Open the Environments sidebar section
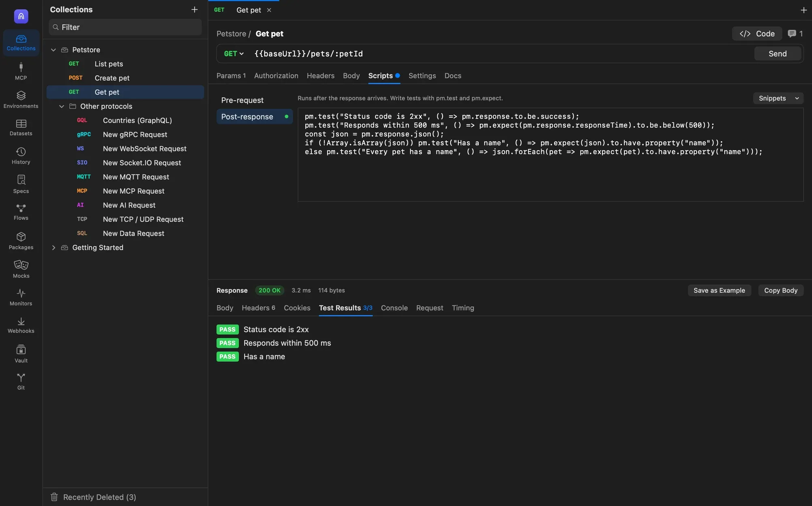The image size is (812, 506). [21, 99]
